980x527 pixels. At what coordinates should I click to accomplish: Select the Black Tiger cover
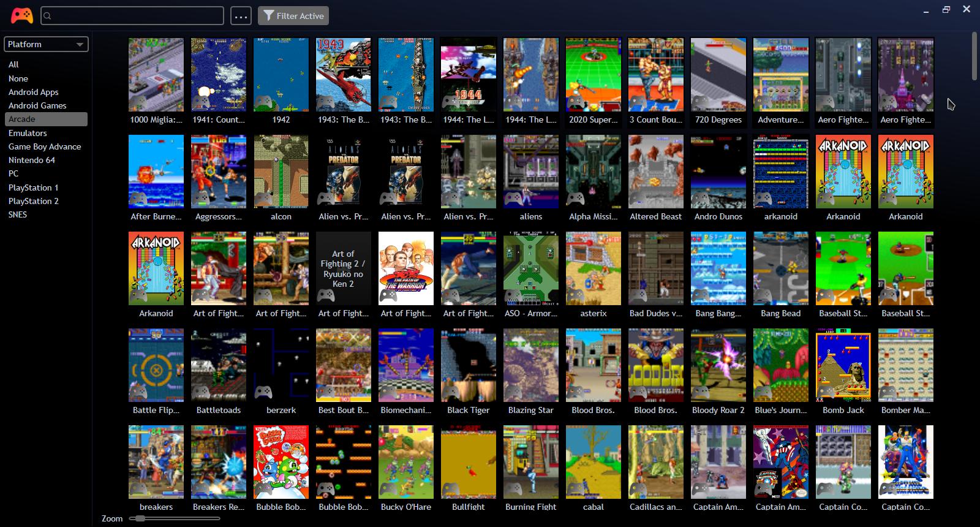[469, 365]
